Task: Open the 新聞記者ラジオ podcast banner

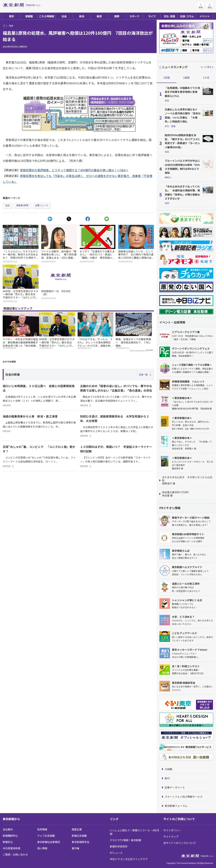Action: tap(186, 246)
